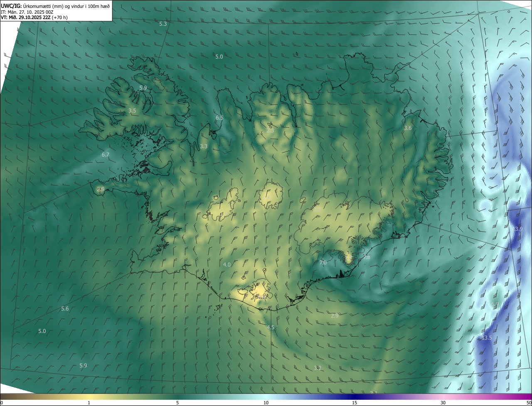The width and height of the screenshot is (532, 406).
Task: Click the 4.5 value label south of the coast
Action: (271, 328)
